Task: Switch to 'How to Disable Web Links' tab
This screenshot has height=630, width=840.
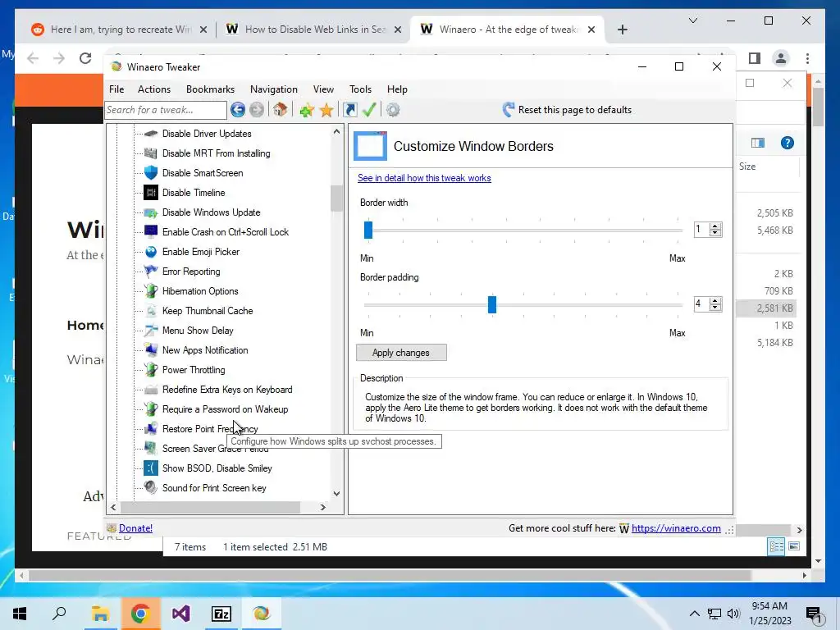Action: point(314,29)
